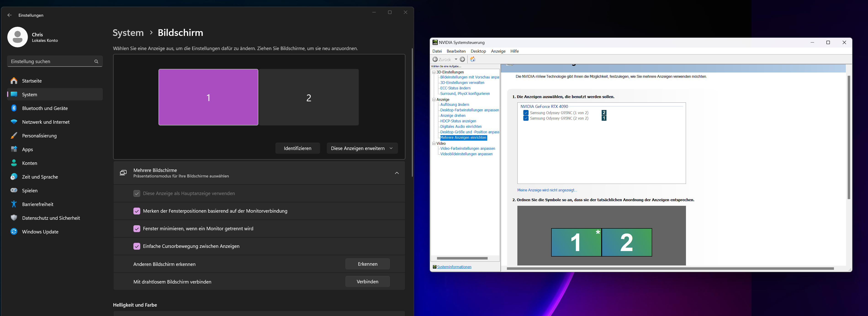This screenshot has width=868, height=316.
Task: Click the NVIDIA home icon in toolbar
Action: [x=472, y=59]
